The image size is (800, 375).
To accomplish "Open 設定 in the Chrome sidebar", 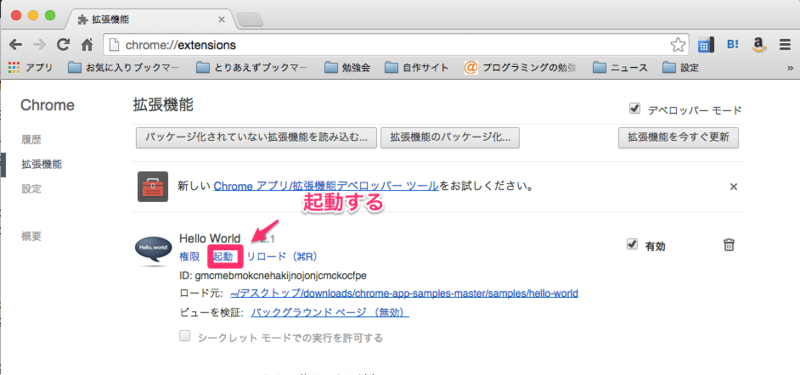I will point(31,189).
